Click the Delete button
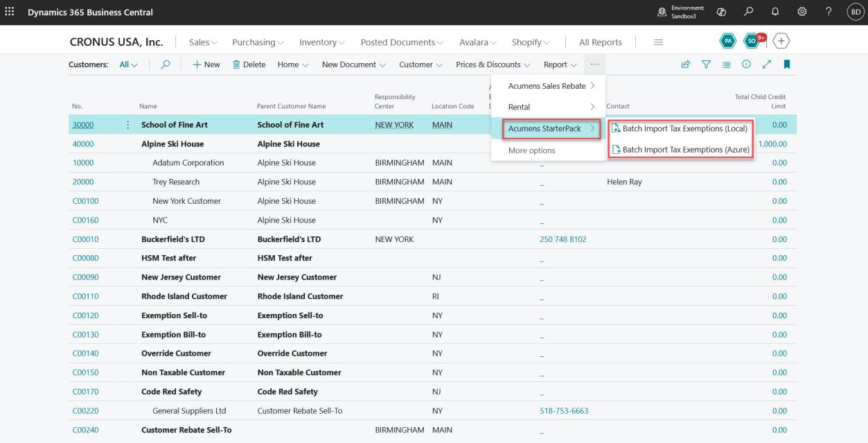This screenshot has width=868, height=443. click(249, 64)
